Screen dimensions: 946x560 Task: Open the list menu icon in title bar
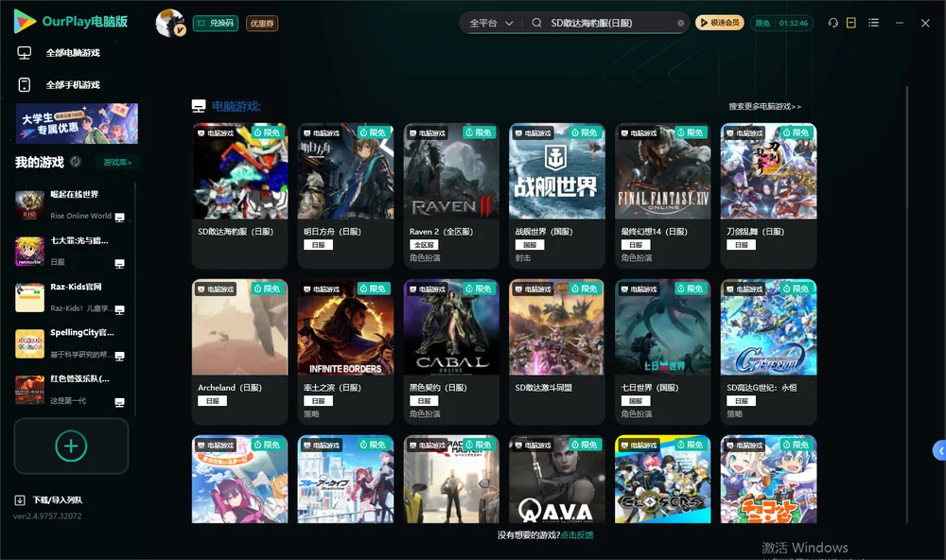[x=873, y=23]
